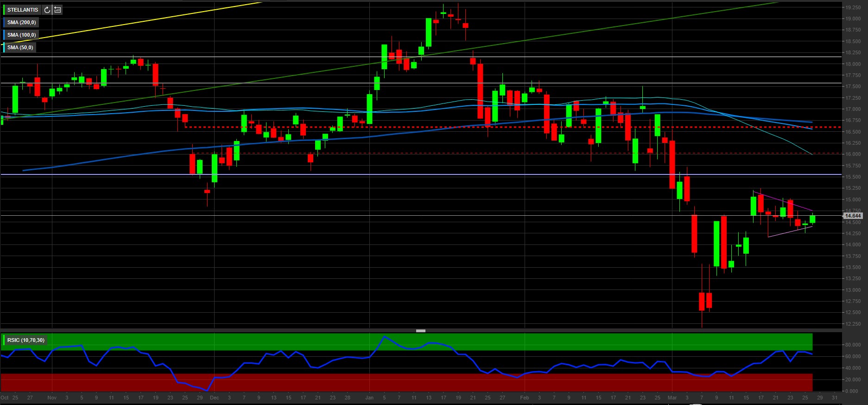Select the STELLANTIS instrument label
The width and height of the screenshot is (868, 405).
point(23,10)
